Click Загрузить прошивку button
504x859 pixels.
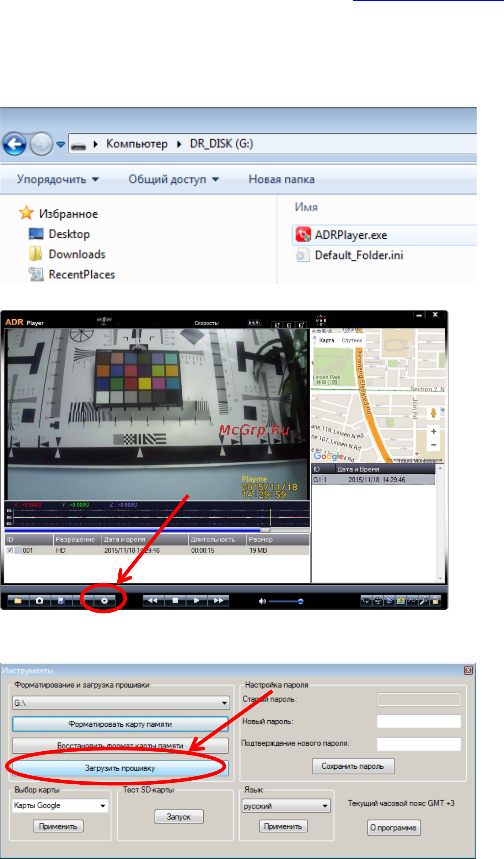(x=120, y=768)
